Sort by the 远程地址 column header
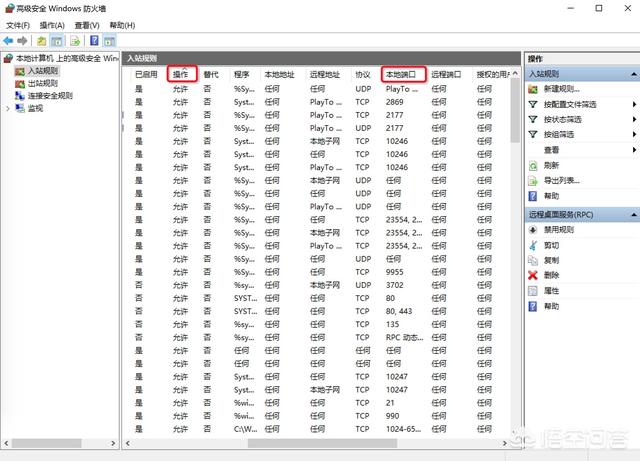 point(324,74)
